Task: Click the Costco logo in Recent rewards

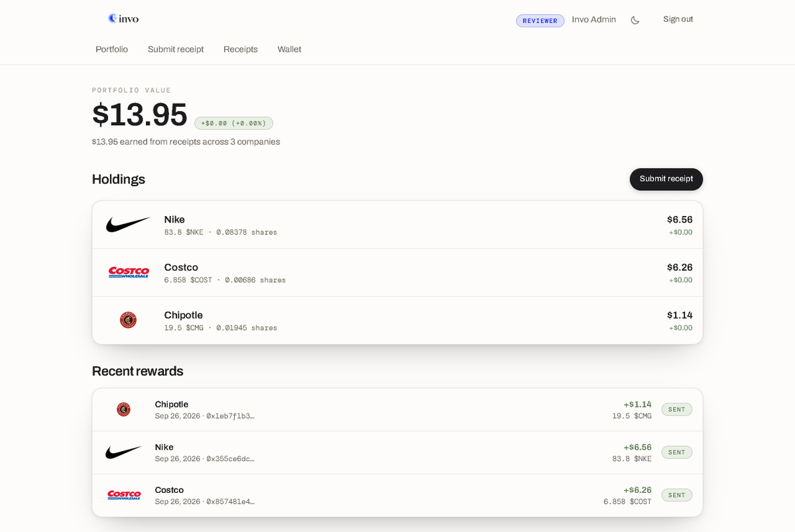Action: 124,495
